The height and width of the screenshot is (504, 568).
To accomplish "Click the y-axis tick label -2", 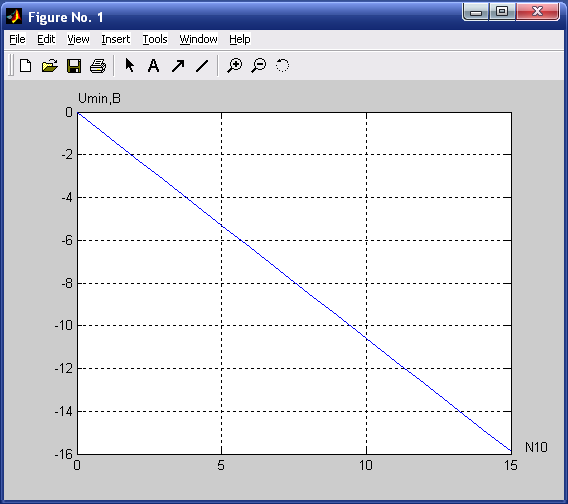I will [x=67, y=155].
